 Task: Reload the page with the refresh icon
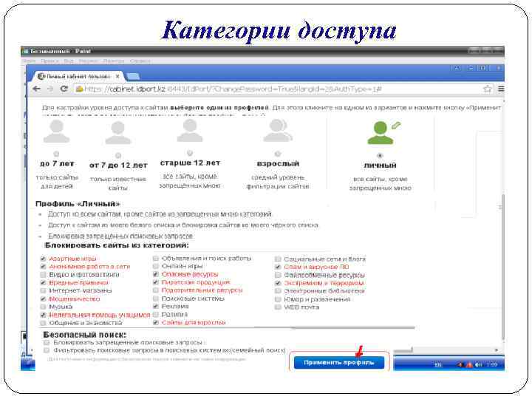pos(64,89)
